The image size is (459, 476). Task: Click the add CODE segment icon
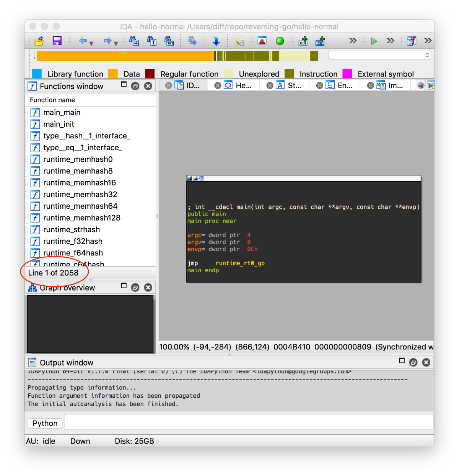pyautogui.click(x=303, y=41)
